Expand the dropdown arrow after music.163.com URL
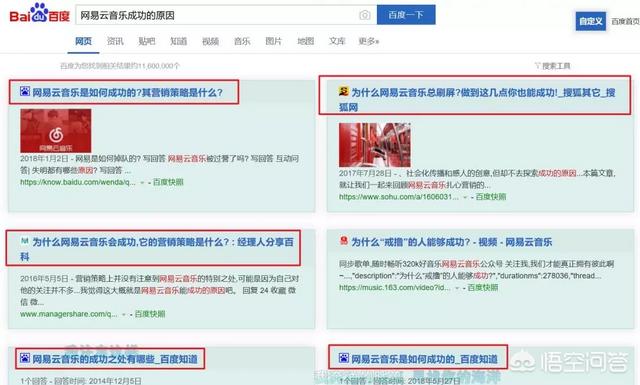 457,288
